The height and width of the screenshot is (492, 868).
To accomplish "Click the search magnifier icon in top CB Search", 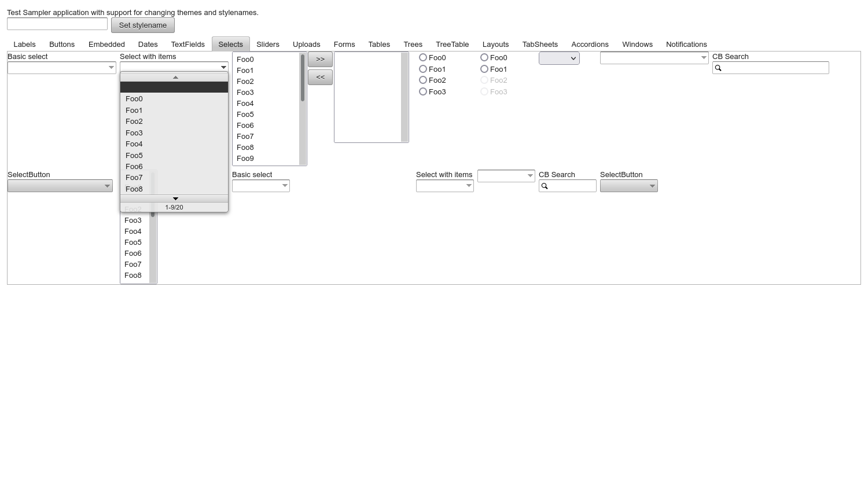I will 718,68.
